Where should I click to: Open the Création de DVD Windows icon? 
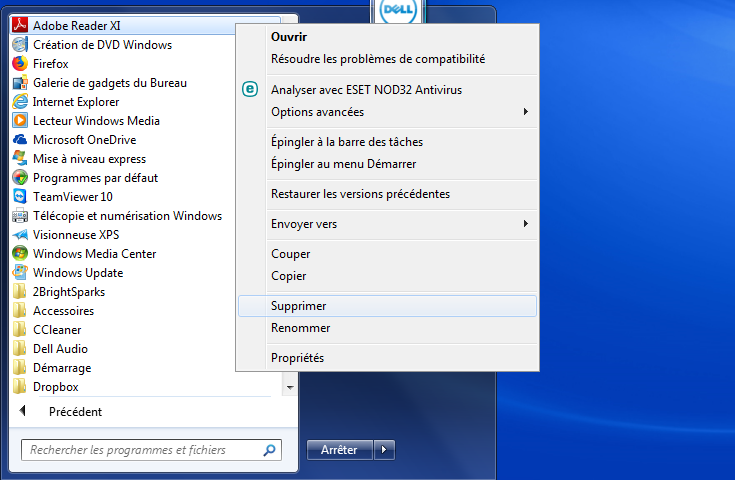pyautogui.click(x=20, y=45)
